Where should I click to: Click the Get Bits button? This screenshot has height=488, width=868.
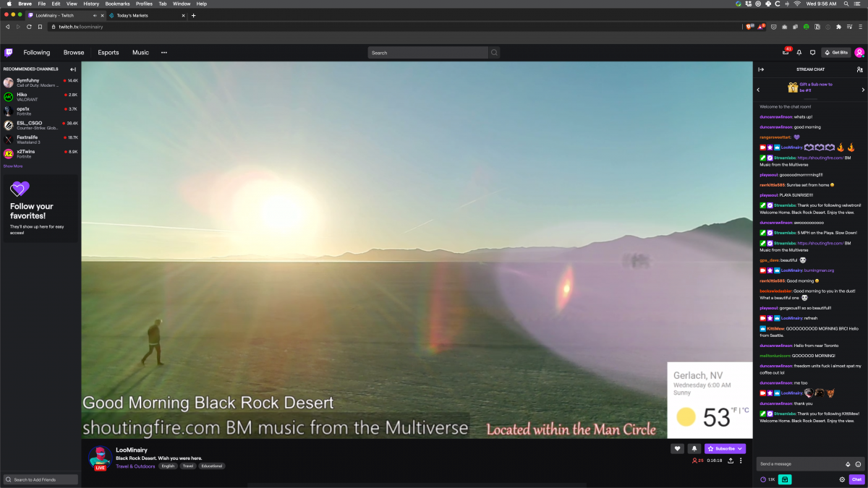(x=836, y=52)
